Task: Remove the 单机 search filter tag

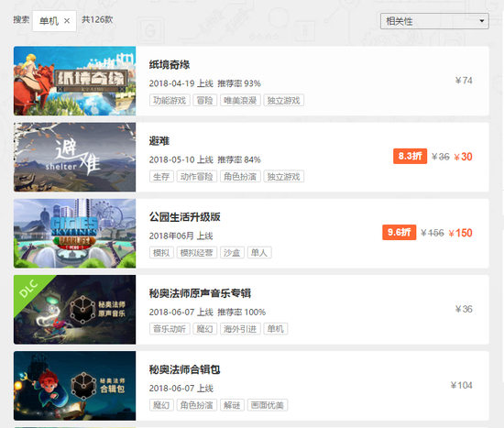Action: (67, 21)
